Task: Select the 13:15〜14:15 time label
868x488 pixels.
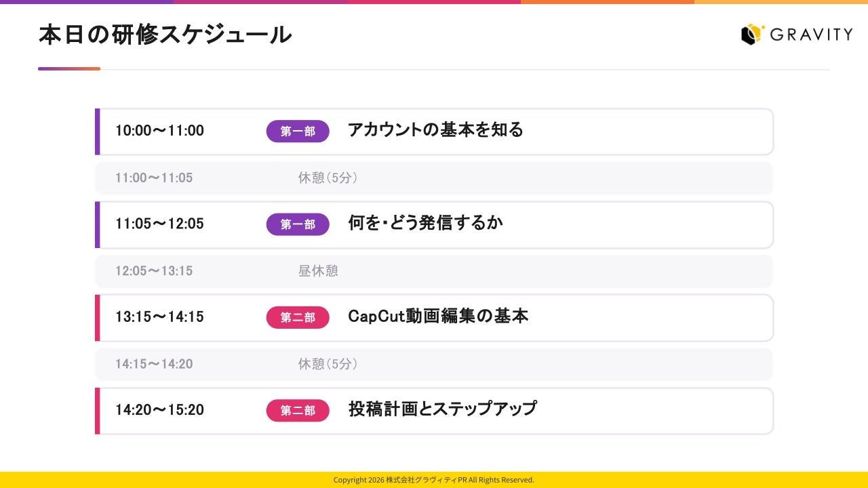Action: point(159,317)
